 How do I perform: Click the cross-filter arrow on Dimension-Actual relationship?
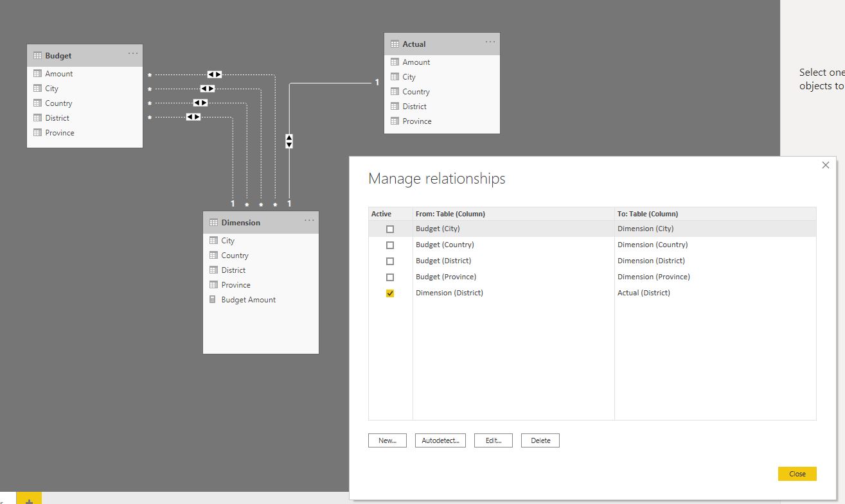[289, 141]
